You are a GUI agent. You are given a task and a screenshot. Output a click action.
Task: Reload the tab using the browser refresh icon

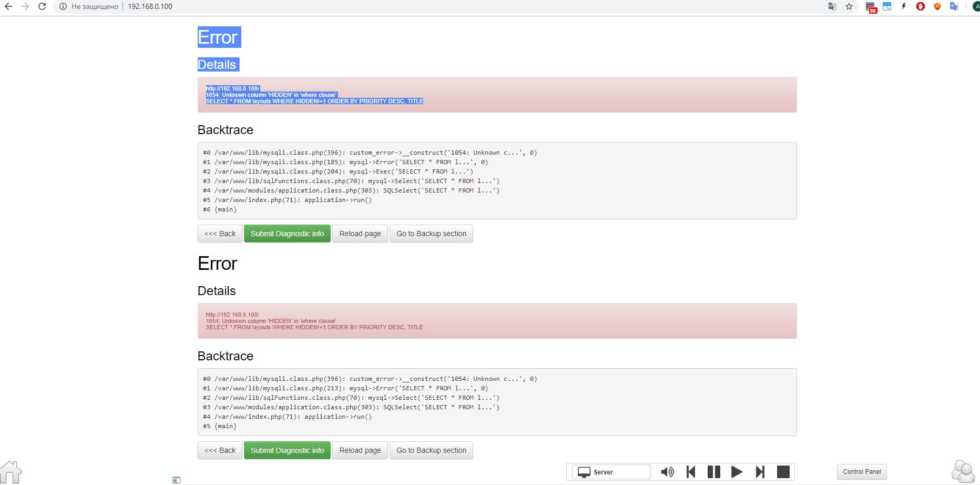coord(42,7)
